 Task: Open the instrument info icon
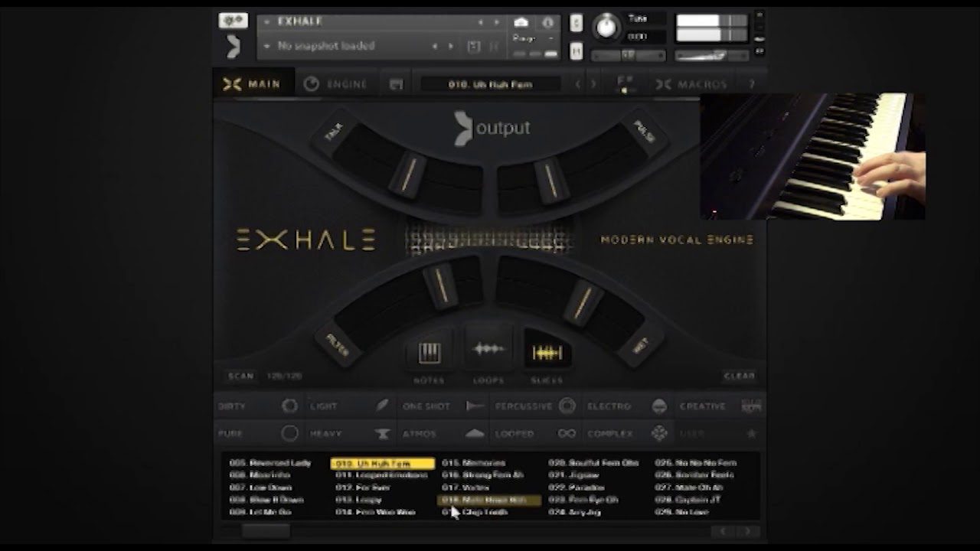click(548, 22)
